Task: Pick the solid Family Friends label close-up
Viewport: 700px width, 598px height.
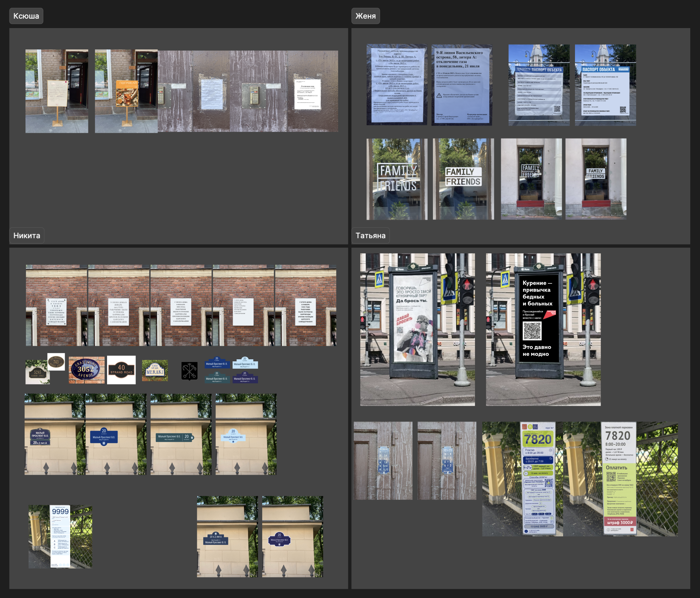Action: [463, 179]
